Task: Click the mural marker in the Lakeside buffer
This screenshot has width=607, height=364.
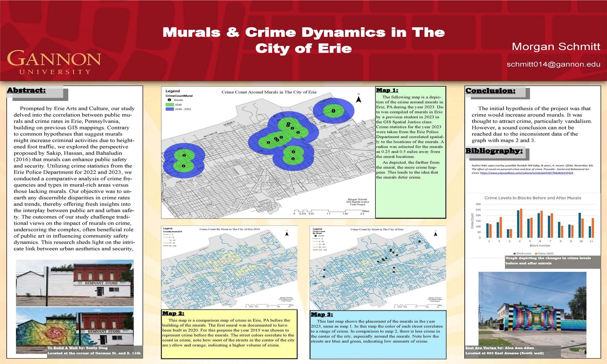Action: pyautogui.click(x=333, y=111)
